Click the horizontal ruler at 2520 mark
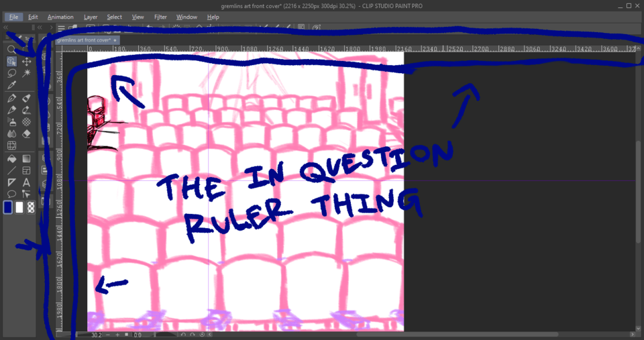644x340 pixels. point(455,48)
